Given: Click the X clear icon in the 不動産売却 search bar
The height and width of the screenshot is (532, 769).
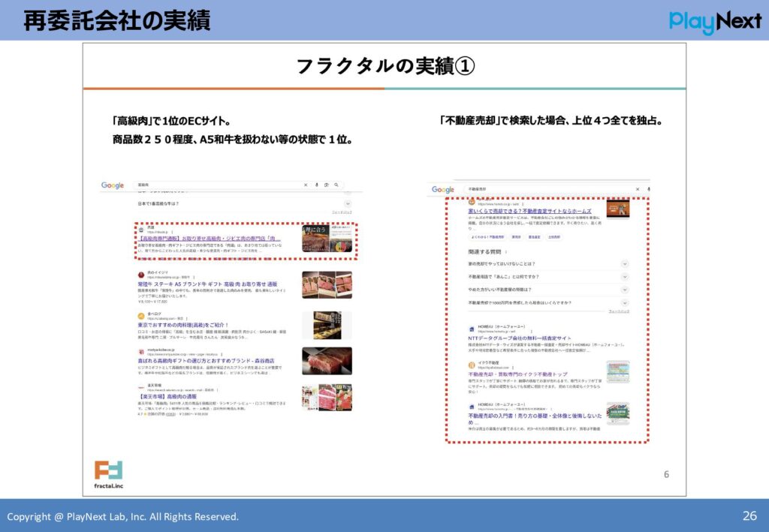Looking at the screenshot, I should (638, 187).
